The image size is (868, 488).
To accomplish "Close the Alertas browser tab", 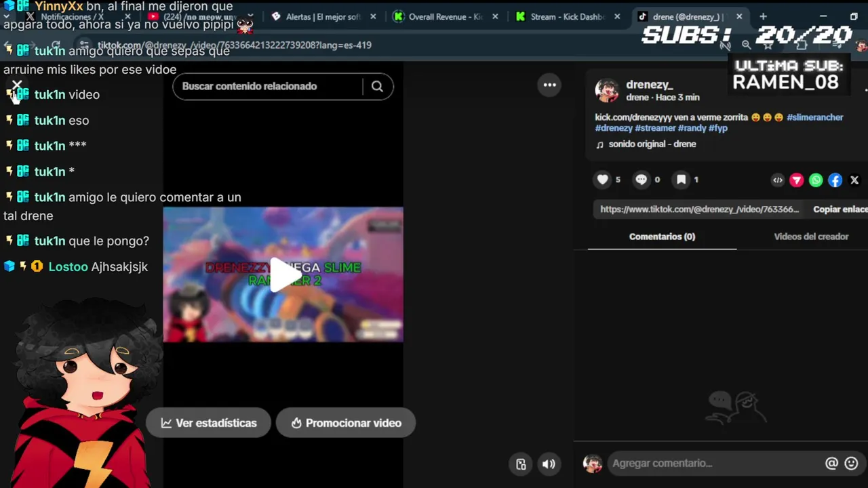I will (373, 17).
